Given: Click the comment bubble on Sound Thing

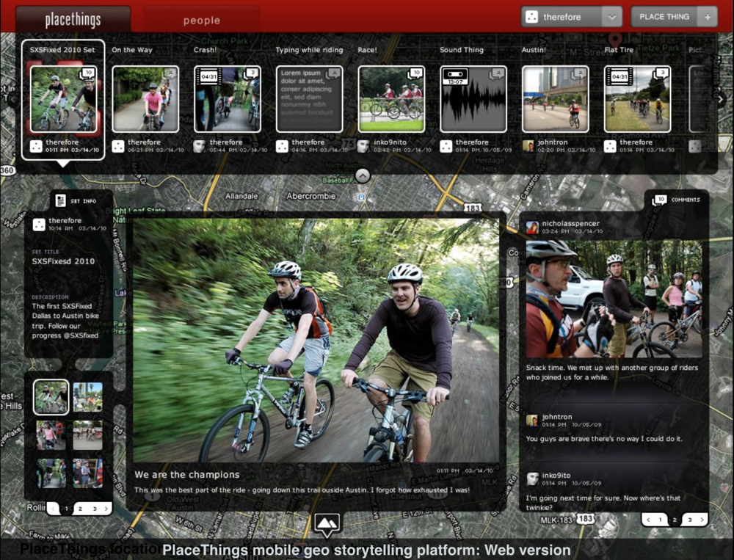Looking at the screenshot, I should tap(498, 73).
